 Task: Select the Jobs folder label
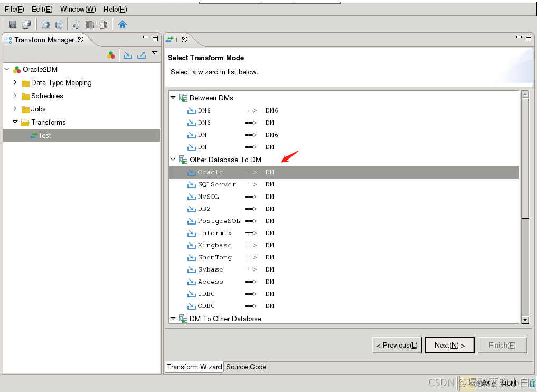pos(38,109)
